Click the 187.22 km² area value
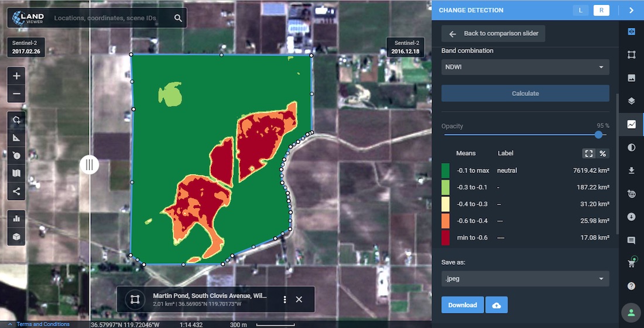This screenshot has height=328, width=644. (x=593, y=187)
